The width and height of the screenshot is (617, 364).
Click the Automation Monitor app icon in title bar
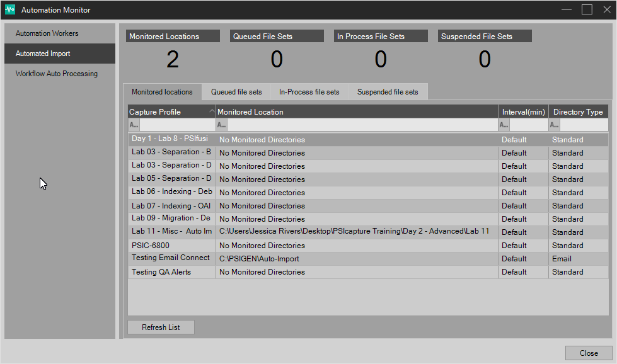pos(10,9)
